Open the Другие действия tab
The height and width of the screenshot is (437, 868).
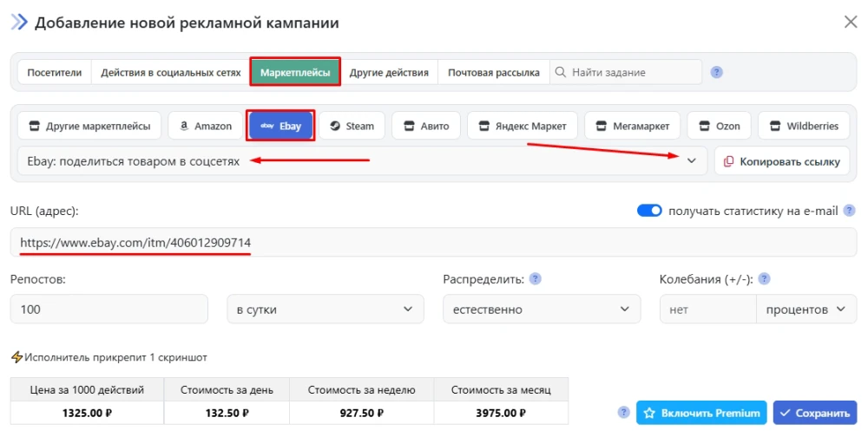coord(389,73)
